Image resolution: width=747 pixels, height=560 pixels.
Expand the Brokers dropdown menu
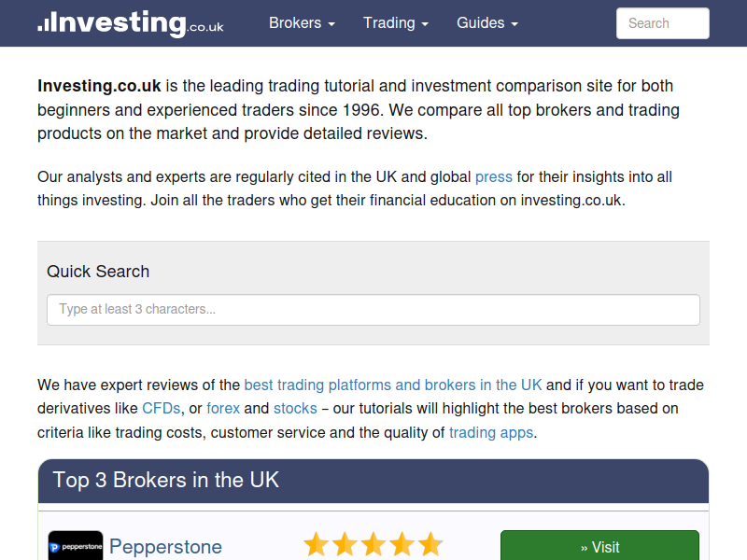(302, 23)
